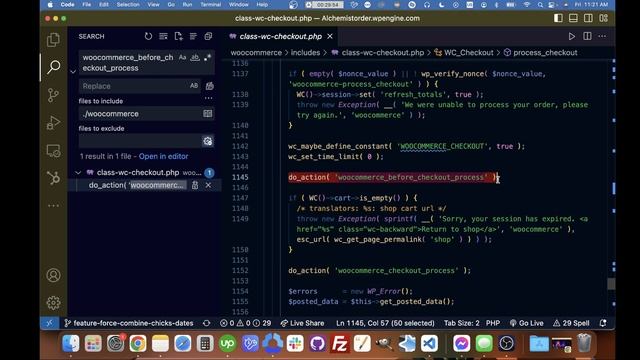
Task: Open a new search editor
Action: tap(178, 36)
